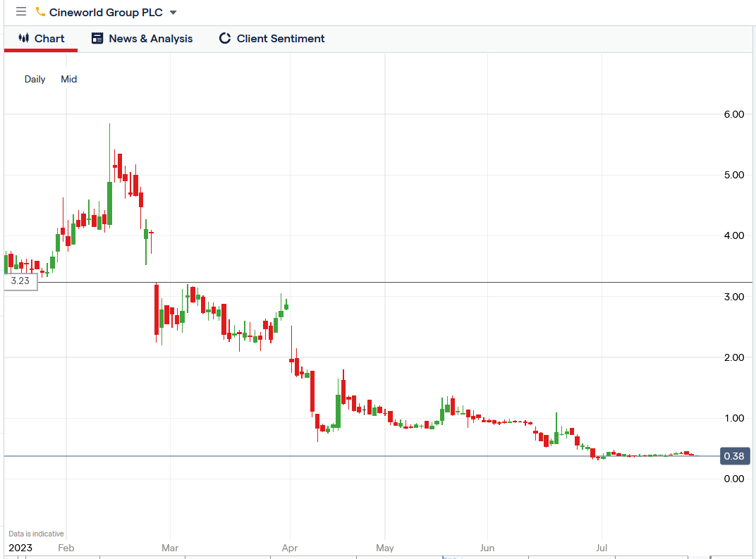Click the candlestick Chart tab icon
Image resolution: width=756 pixels, height=559 pixels.
[x=24, y=38]
